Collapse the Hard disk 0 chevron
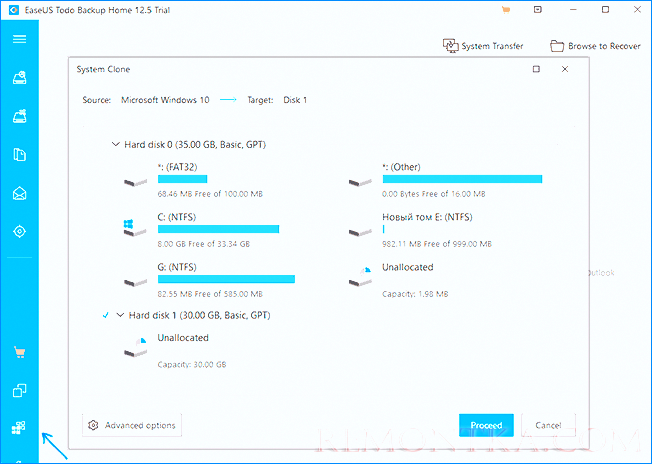The image size is (652, 464). [x=116, y=144]
